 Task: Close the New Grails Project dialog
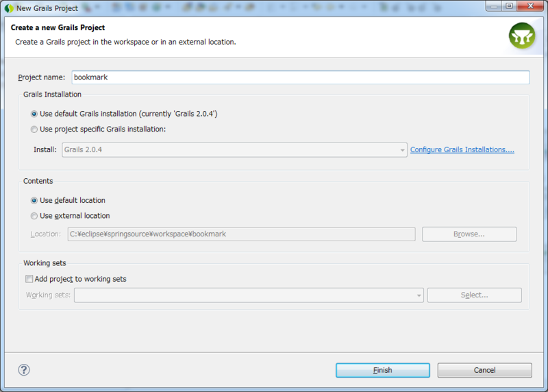[530, 5]
